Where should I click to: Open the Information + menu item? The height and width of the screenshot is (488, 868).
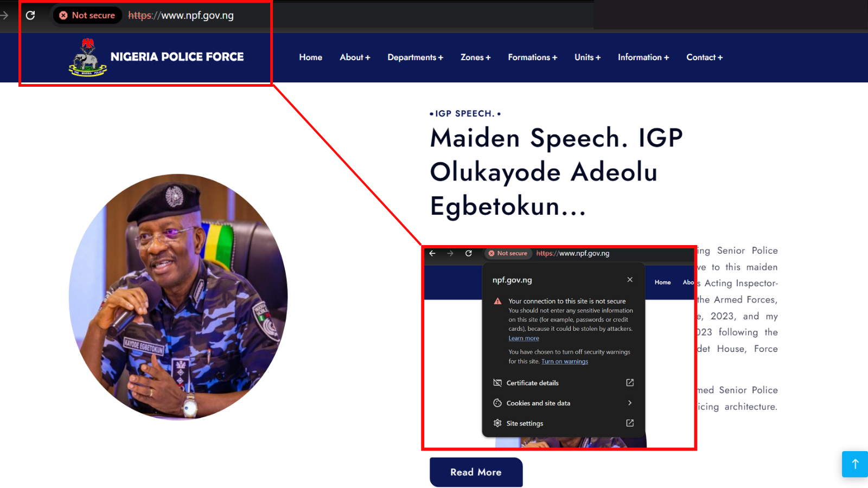[643, 57]
